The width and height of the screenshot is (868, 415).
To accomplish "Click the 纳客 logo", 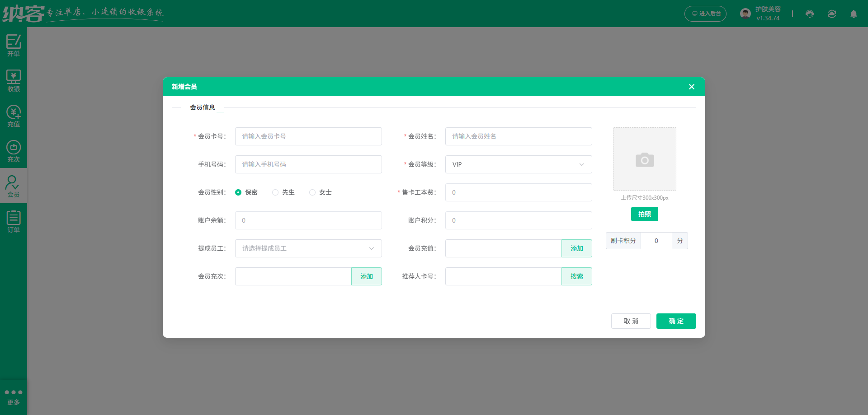I will (24, 14).
